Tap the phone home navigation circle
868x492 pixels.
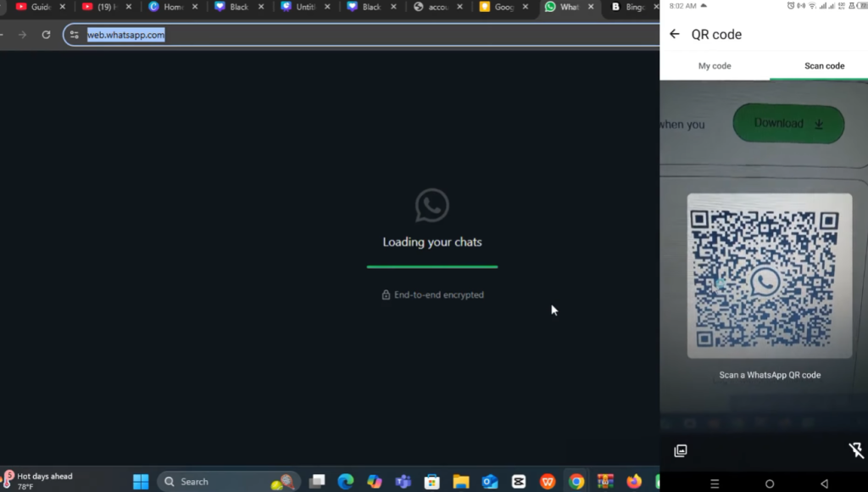tap(770, 484)
